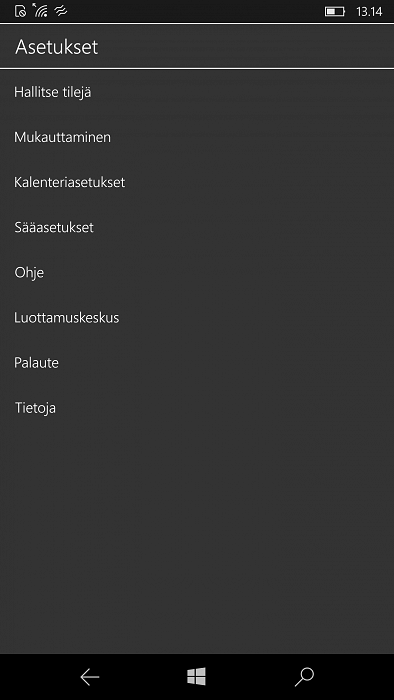Tap the Windows Start logo button
Image resolution: width=394 pixels, height=700 pixels.
pyautogui.click(x=196, y=677)
